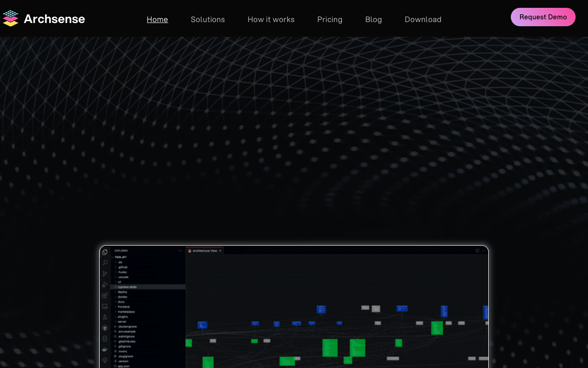Open the Extensions blocks icon in activity bar
The width and height of the screenshot is (588, 368).
point(105,295)
